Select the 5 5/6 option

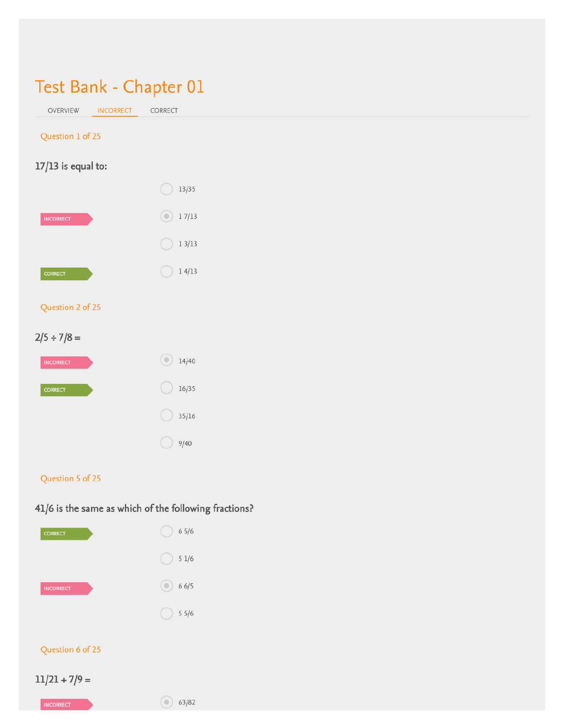pyautogui.click(x=167, y=614)
